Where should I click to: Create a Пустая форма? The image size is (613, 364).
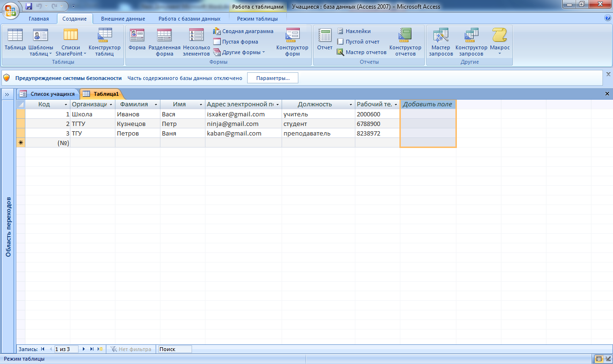(236, 42)
